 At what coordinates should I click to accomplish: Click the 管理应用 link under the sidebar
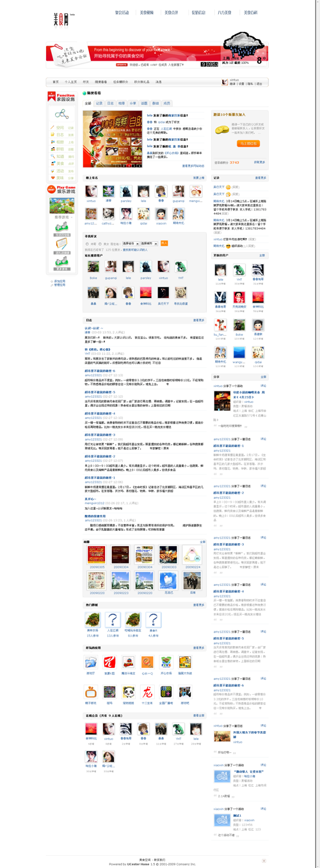point(58,285)
